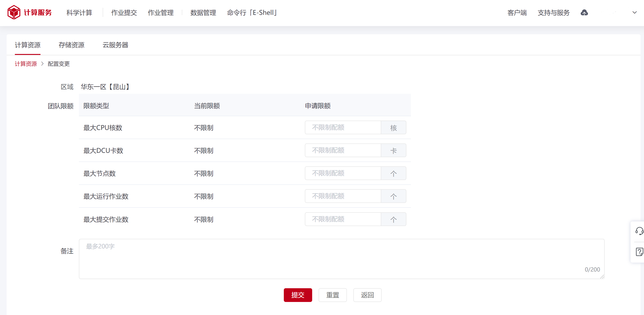Open the customer service headset icon
The image size is (644, 315).
[x=639, y=231]
